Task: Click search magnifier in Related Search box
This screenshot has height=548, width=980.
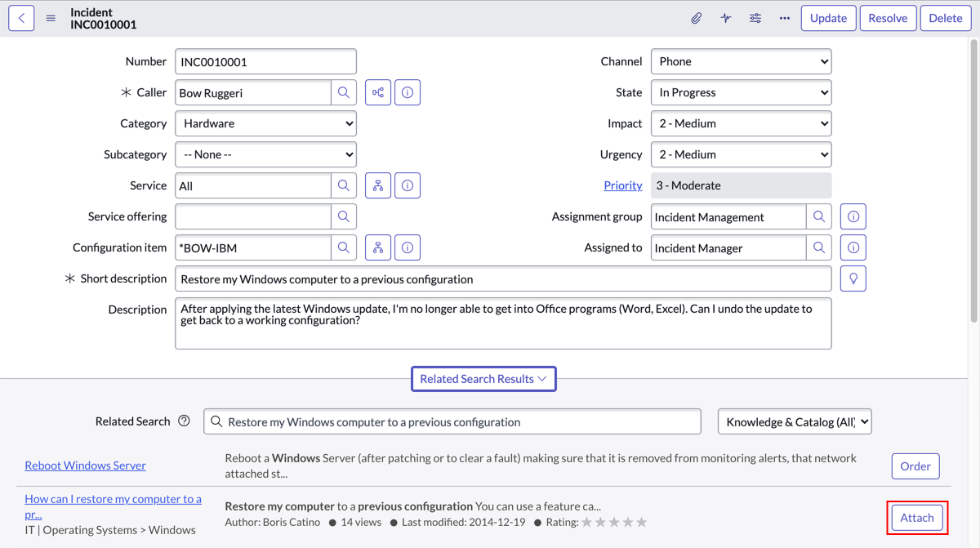Action: point(216,421)
